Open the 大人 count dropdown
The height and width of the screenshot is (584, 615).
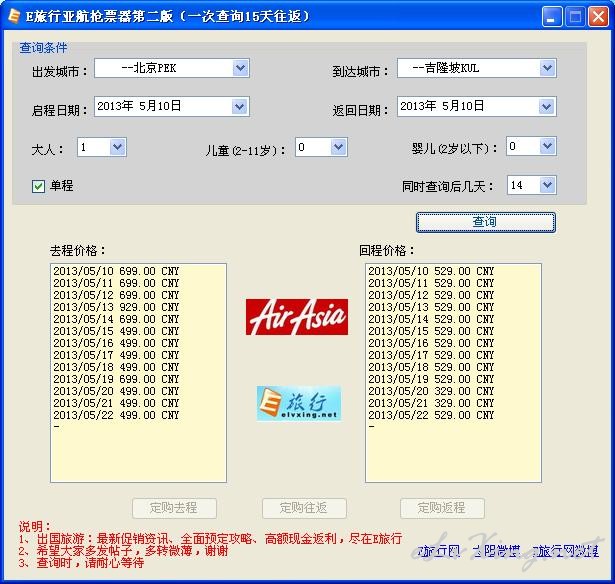point(117,147)
